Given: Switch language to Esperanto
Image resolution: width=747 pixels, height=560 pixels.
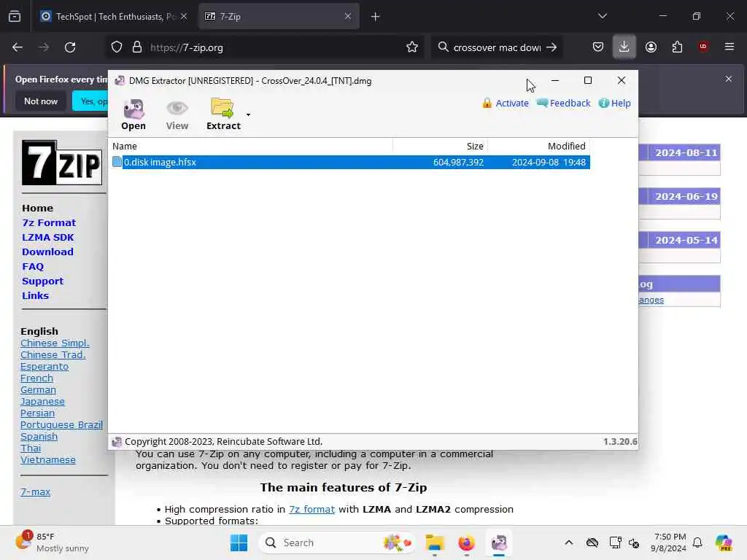Looking at the screenshot, I should coord(44,367).
